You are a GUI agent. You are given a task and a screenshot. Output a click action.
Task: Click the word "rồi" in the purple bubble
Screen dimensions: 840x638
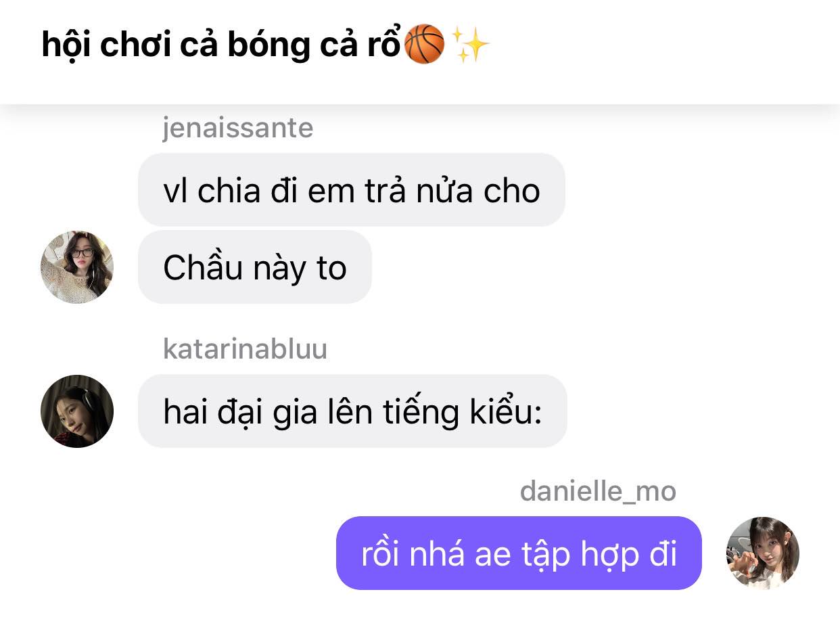point(380,554)
